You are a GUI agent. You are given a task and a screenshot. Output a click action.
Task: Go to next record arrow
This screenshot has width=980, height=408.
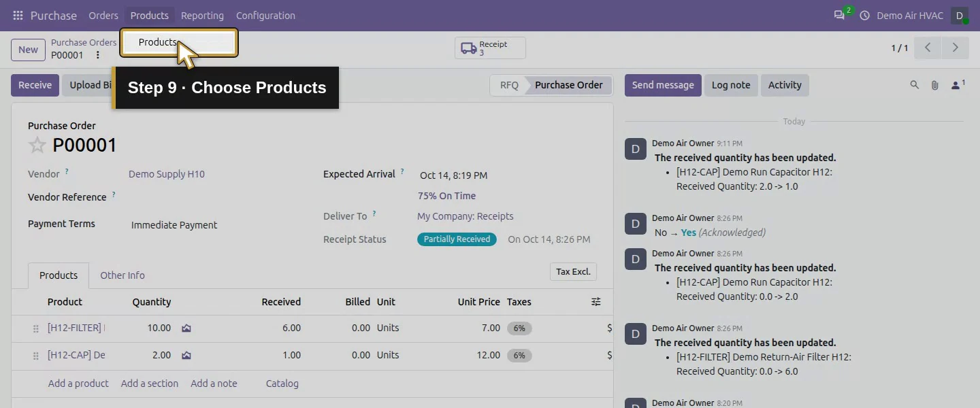coord(955,48)
